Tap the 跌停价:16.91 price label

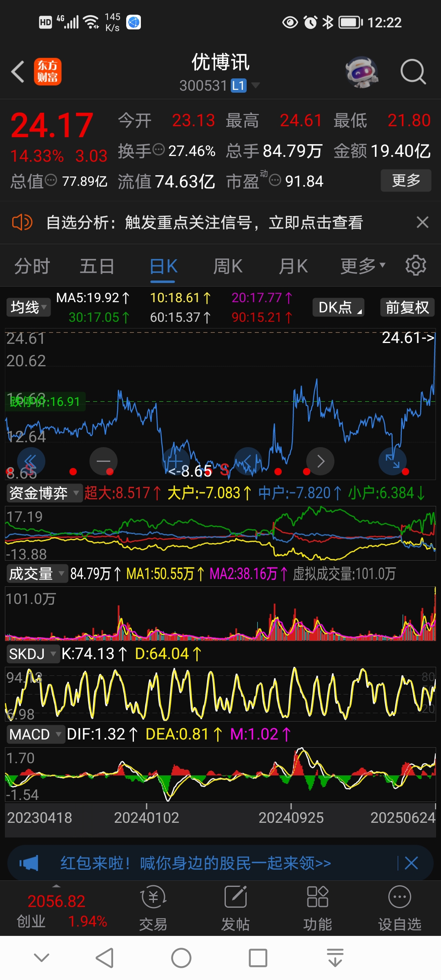pyautogui.click(x=45, y=402)
